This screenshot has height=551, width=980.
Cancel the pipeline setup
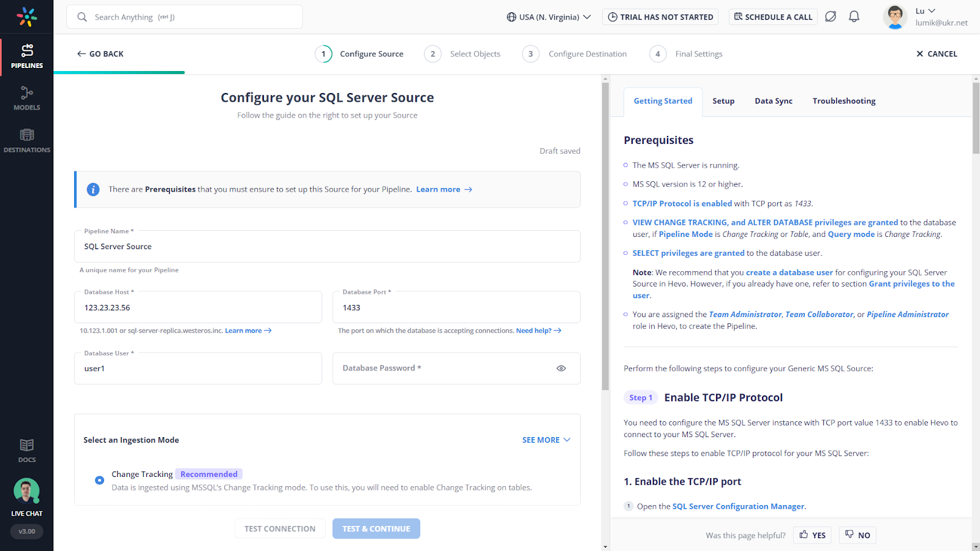(937, 54)
